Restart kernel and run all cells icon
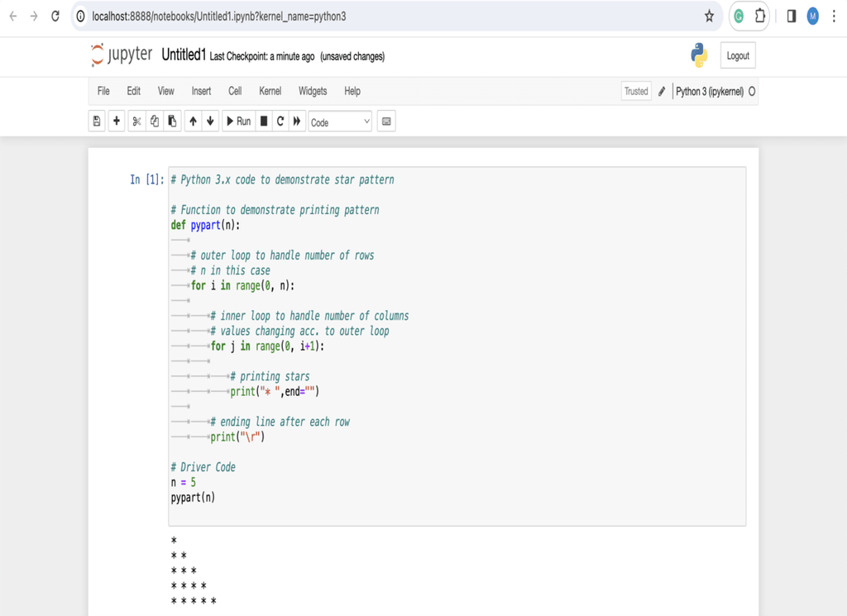Screen dimensions: 847x616 coord(297,122)
